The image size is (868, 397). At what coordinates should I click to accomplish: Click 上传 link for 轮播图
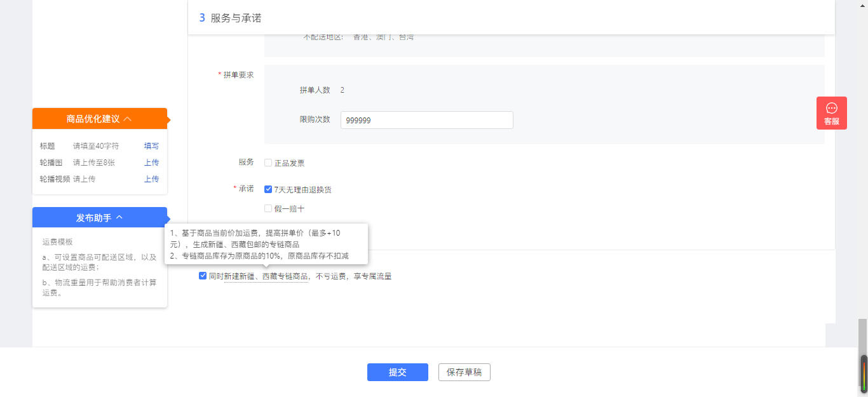click(x=151, y=162)
